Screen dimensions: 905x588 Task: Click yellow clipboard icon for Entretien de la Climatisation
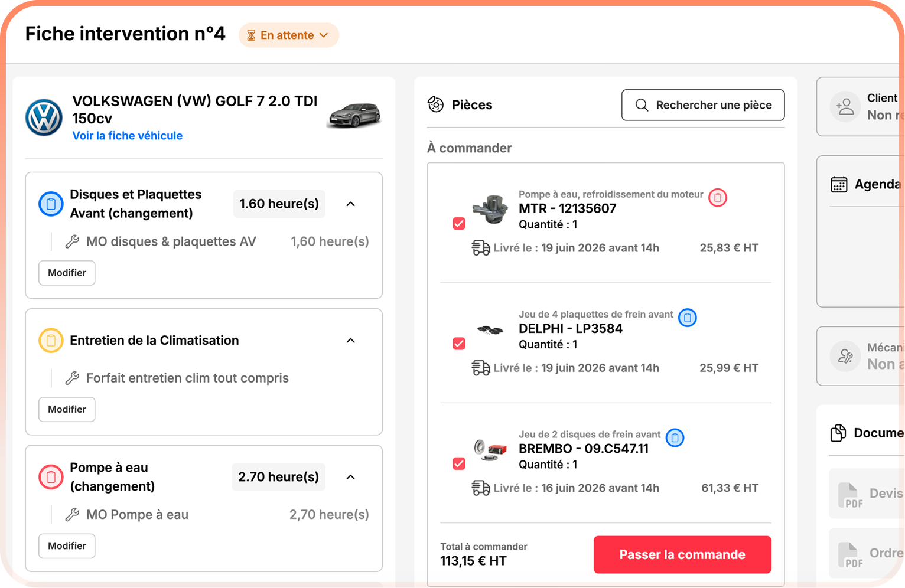(51, 341)
